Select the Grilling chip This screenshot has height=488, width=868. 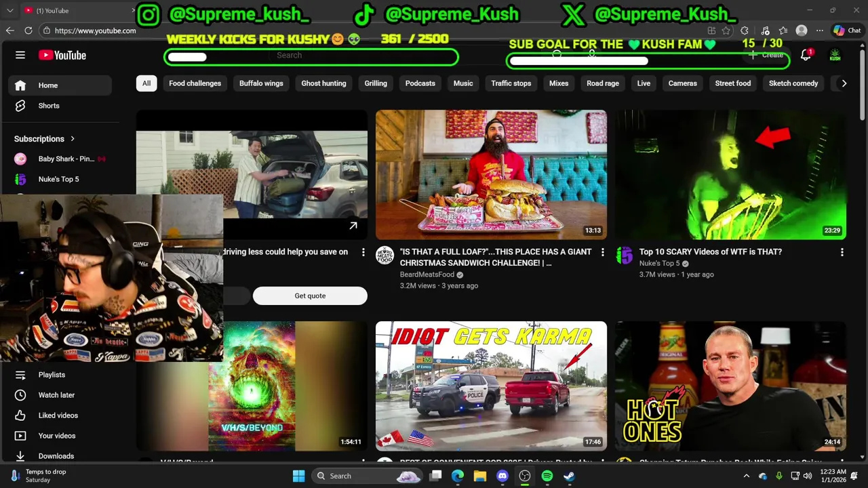(376, 83)
